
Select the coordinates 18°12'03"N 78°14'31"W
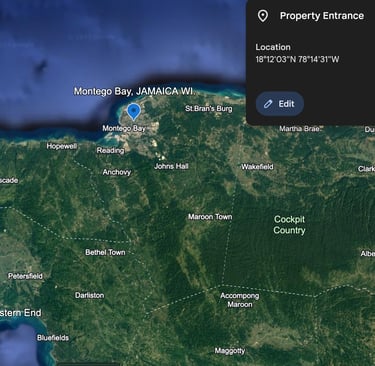coord(297,60)
